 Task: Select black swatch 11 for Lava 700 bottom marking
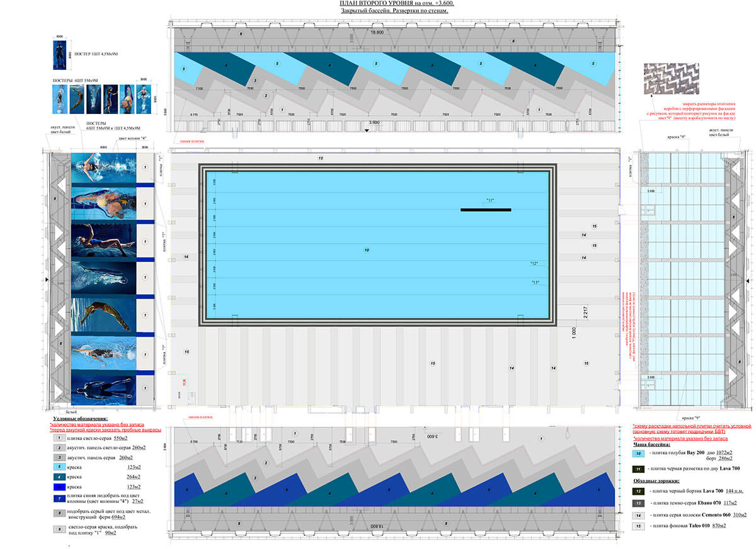[638, 469]
